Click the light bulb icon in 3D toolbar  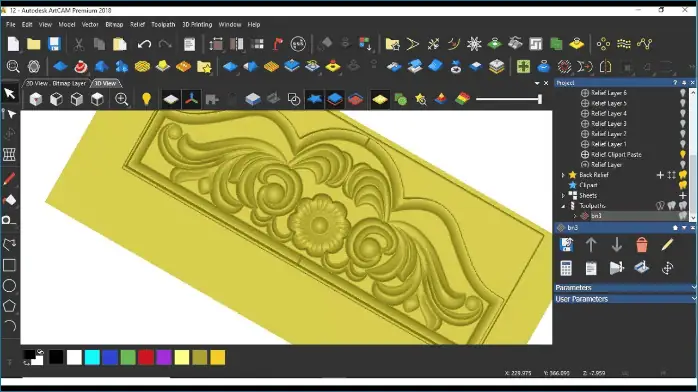click(146, 99)
